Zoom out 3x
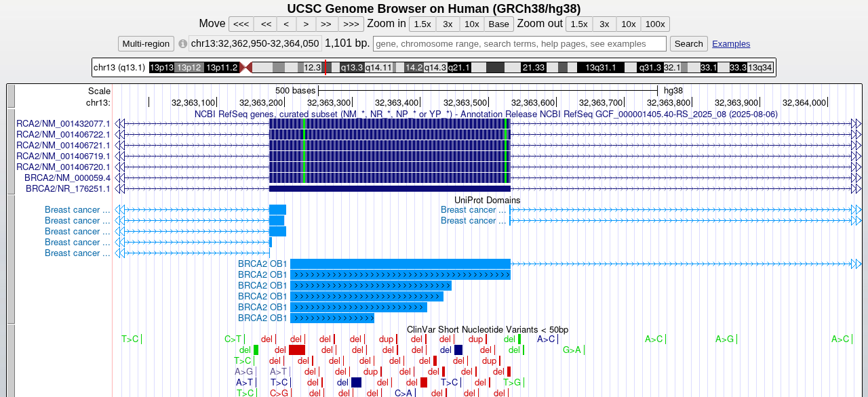This screenshot has width=868, height=397. [604, 24]
